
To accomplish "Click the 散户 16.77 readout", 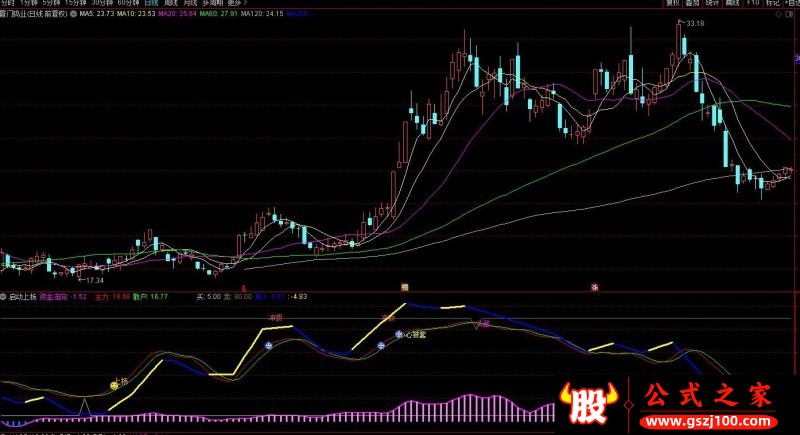I will [x=151, y=297].
